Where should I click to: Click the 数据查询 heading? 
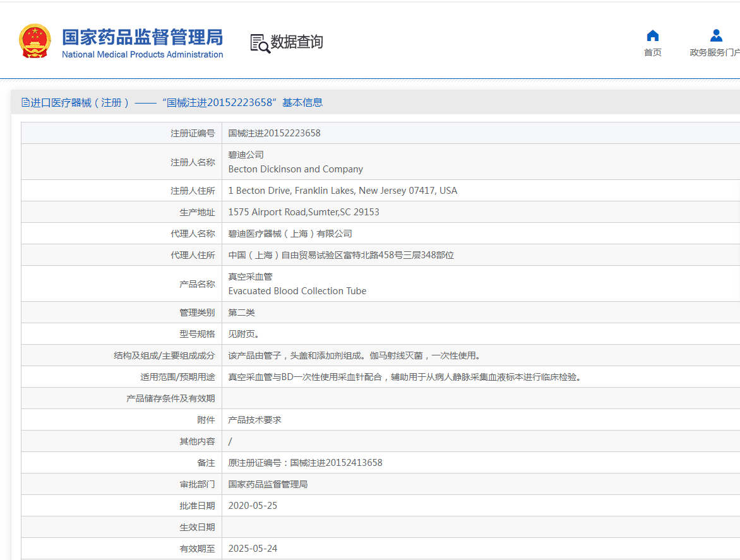297,42
